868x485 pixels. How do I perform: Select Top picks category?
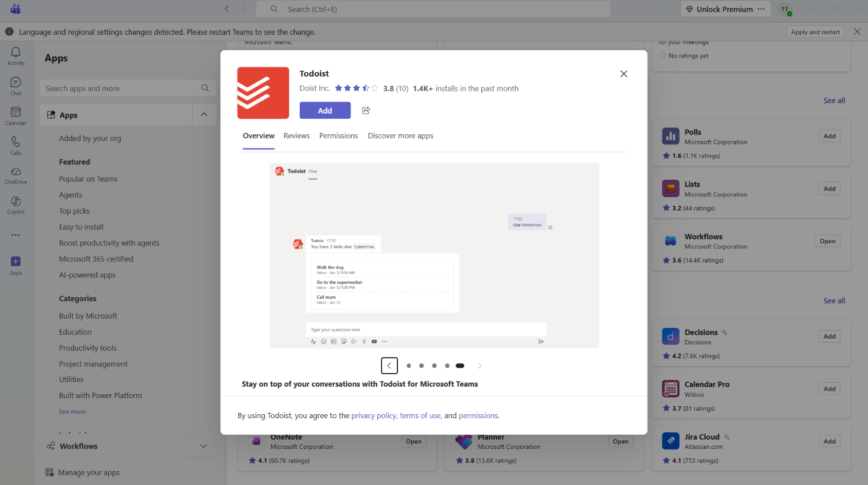click(74, 211)
